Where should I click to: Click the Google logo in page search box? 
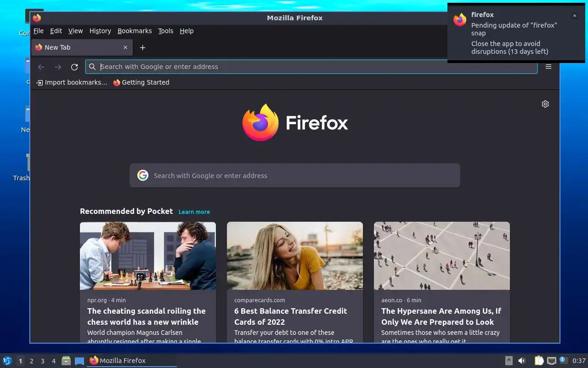tap(143, 175)
